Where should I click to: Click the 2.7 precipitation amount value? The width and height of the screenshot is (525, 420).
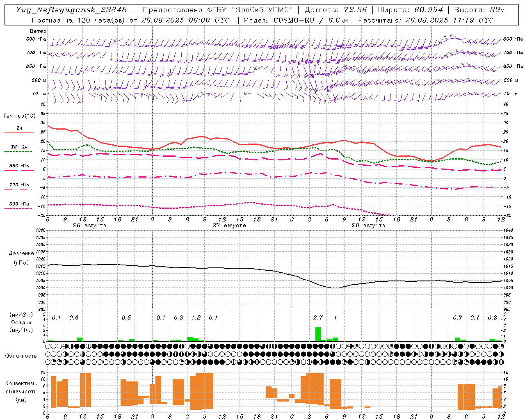318,317
